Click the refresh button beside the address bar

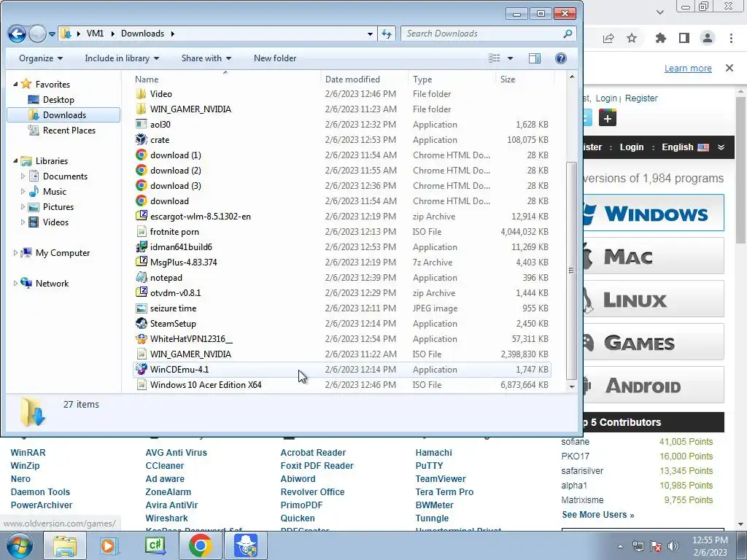pyautogui.click(x=387, y=34)
